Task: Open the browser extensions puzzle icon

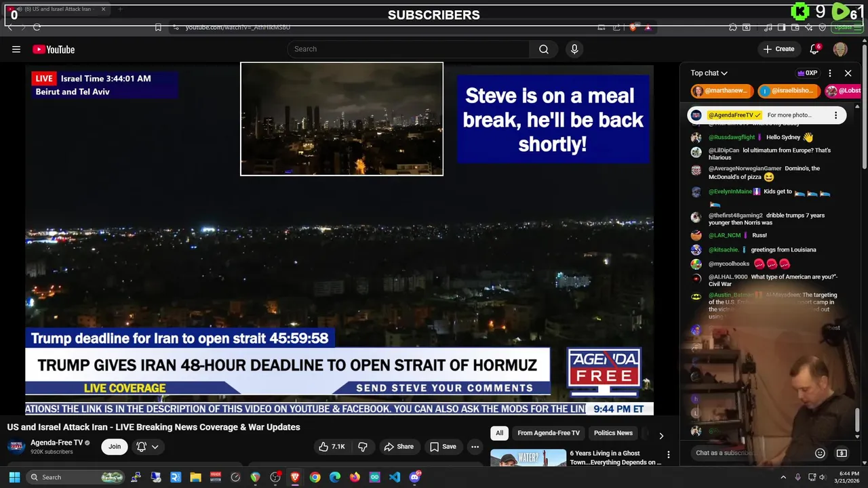Action: (733, 27)
